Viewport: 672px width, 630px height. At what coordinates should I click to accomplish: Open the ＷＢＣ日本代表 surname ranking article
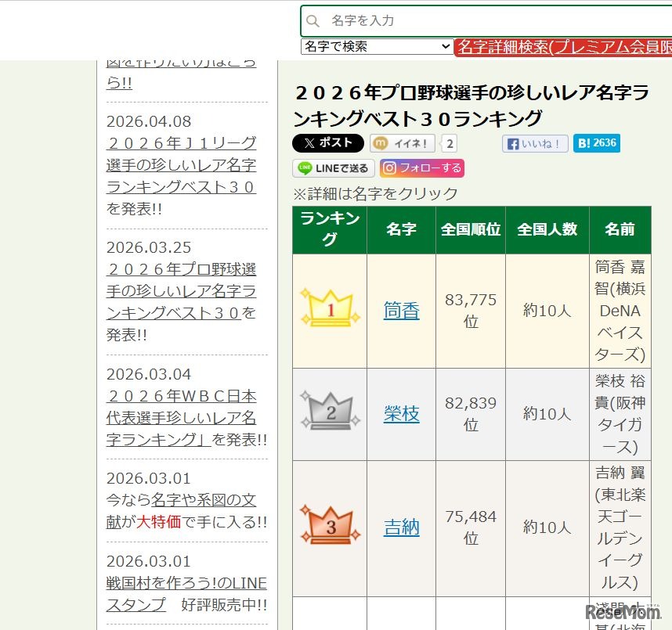pos(180,416)
